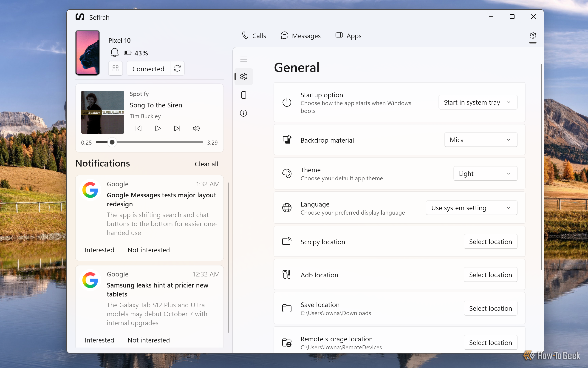Viewport: 588px width, 368px height.
Task: Click Not interested on Google Messages notification
Action: pyautogui.click(x=149, y=250)
